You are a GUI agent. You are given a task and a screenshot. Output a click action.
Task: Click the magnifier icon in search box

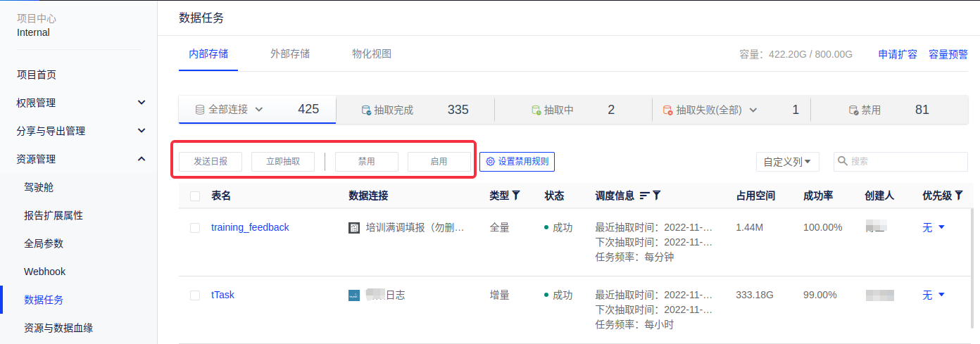pyautogui.click(x=842, y=161)
